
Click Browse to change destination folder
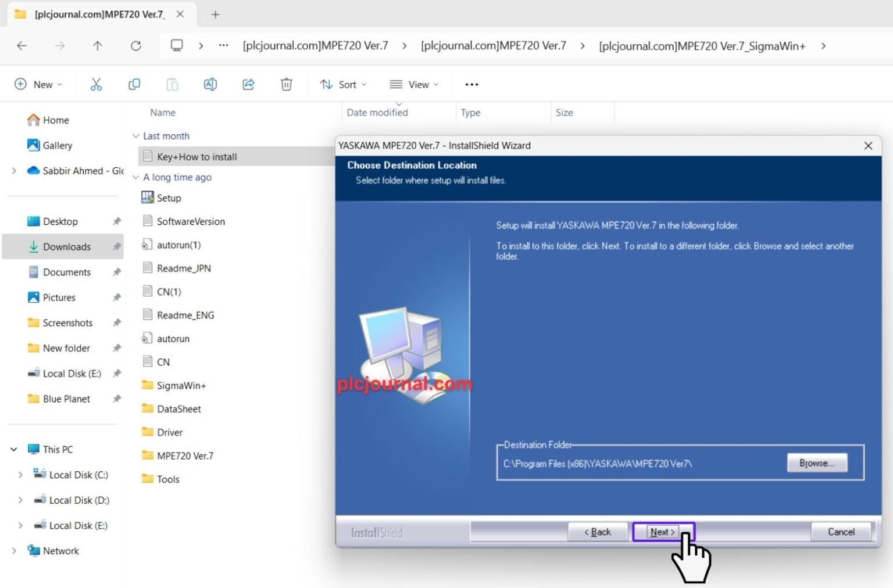click(816, 463)
